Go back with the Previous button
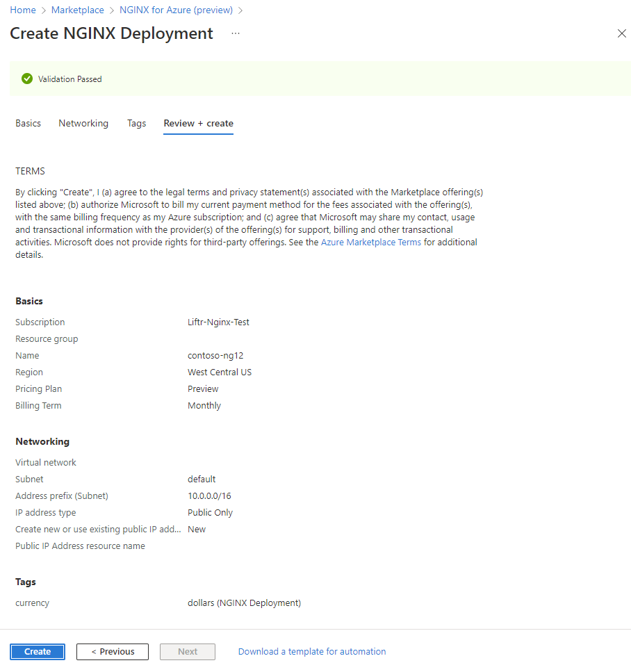This screenshot has height=672, width=631. [113, 651]
